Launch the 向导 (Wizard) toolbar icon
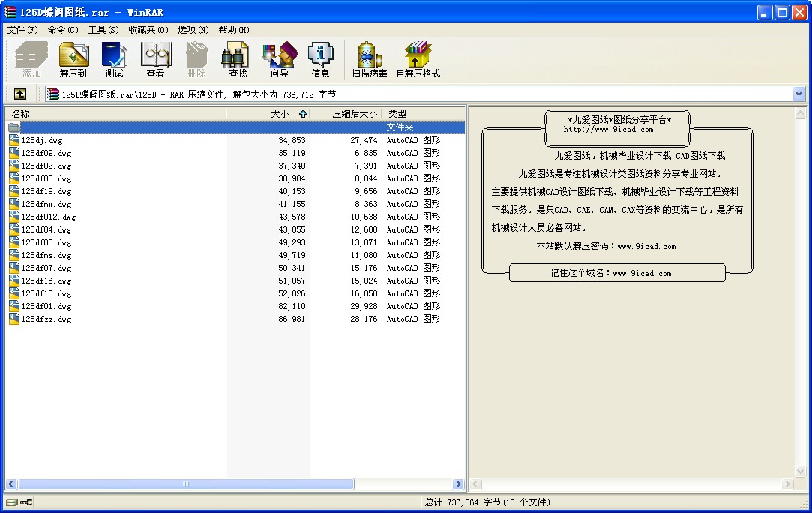812x513 pixels. point(279,60)
